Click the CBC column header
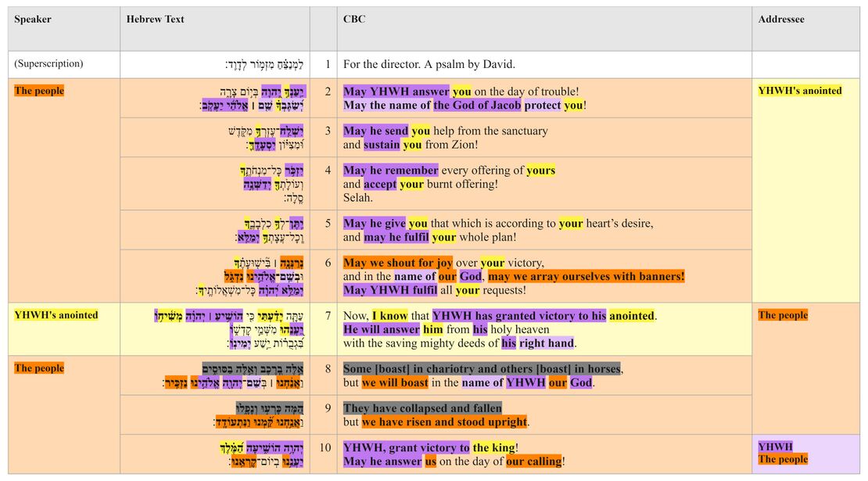 tap(354, 20)
